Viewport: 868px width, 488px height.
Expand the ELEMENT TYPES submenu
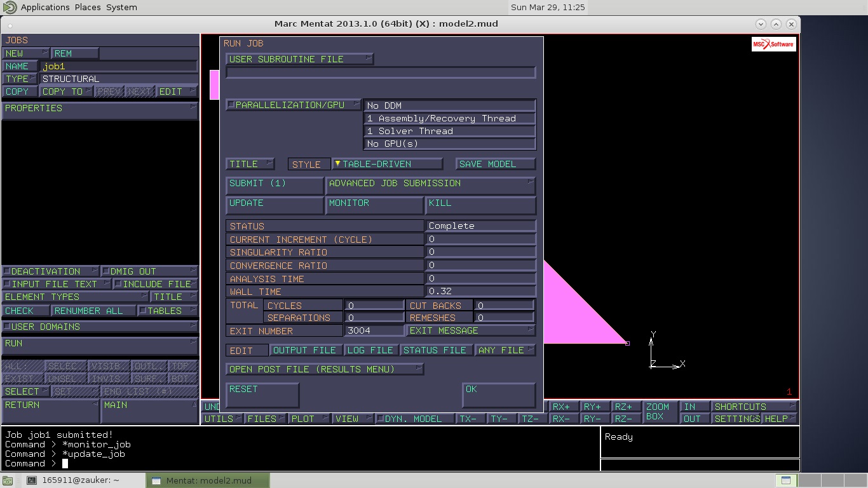(76, 297)
